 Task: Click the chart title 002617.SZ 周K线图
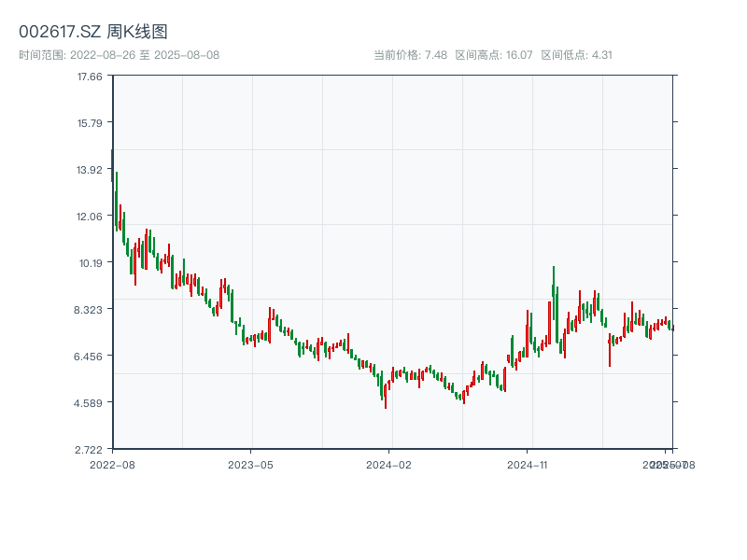(93, 33)
